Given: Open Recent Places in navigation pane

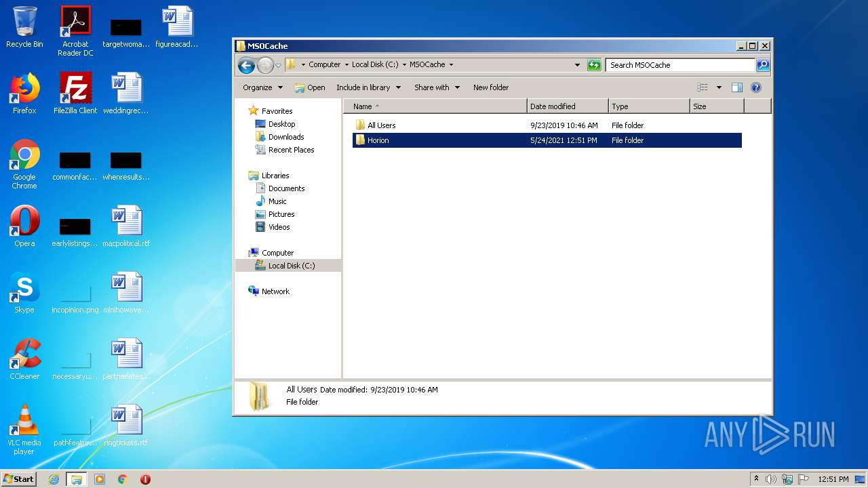Looking at the screenshot, I should (291, 150).
